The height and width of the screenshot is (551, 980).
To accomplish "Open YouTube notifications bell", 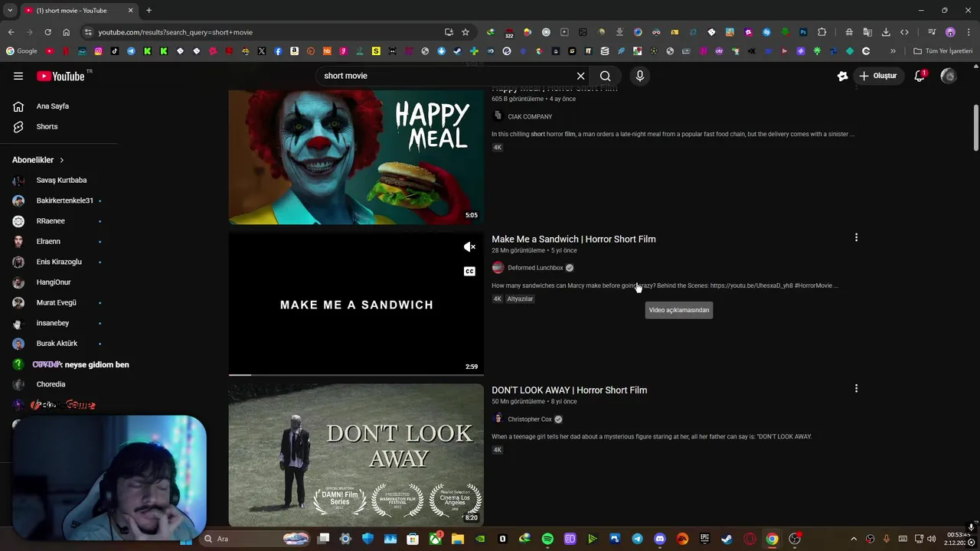I will tap(920, 76).
